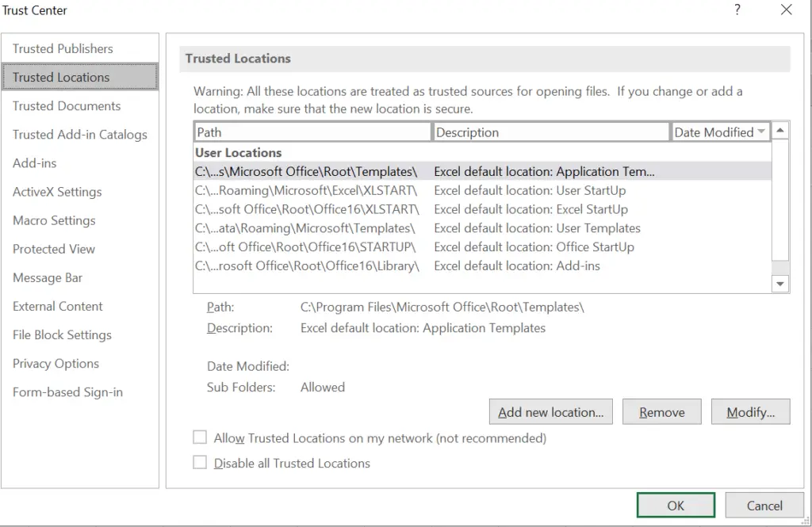
Task: Open Trusted Add-in Catalogs section
Action: point(79,135)
